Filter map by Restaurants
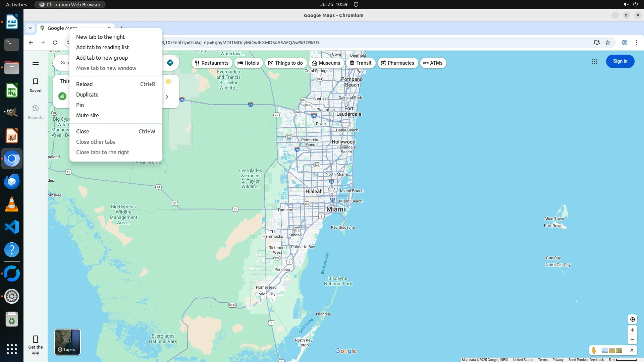The image size is (644, 362). pyautogui.click(x=212, y=63)
